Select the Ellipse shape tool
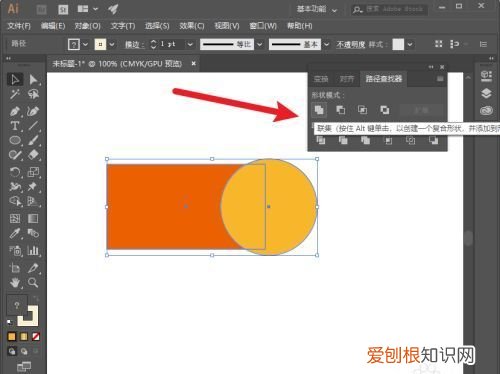This screenshot has height=374, width=500. (15, 140)
